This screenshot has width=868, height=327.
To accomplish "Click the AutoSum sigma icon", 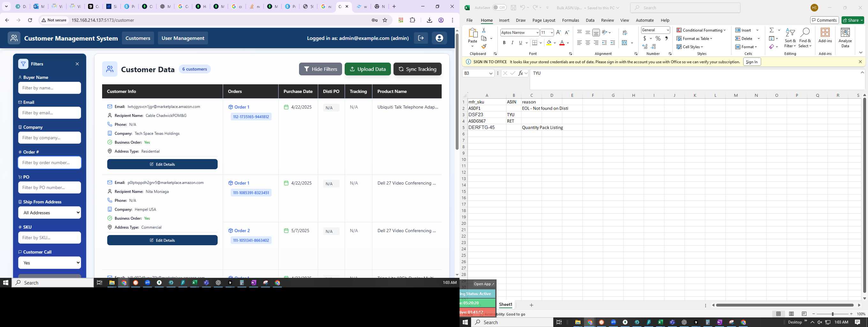I will [771, 30].
